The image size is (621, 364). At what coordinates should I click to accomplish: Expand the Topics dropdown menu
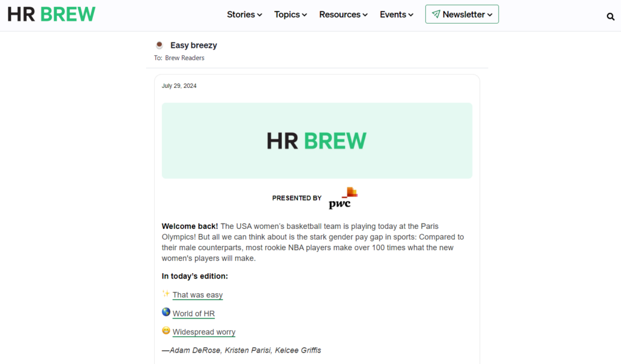(x=290, y=15)
